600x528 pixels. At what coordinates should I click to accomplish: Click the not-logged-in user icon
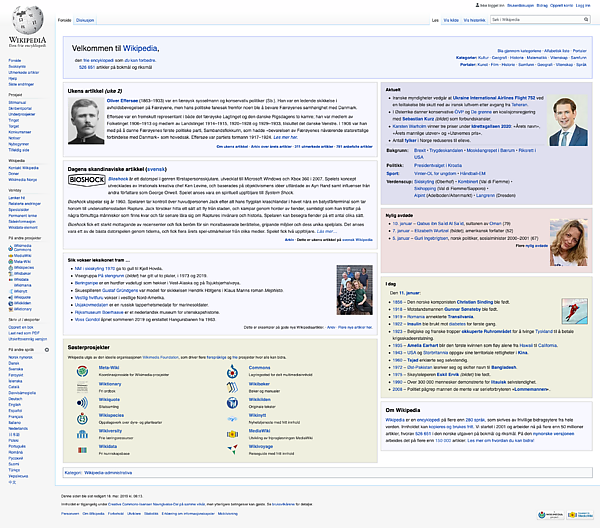(477, 5)
